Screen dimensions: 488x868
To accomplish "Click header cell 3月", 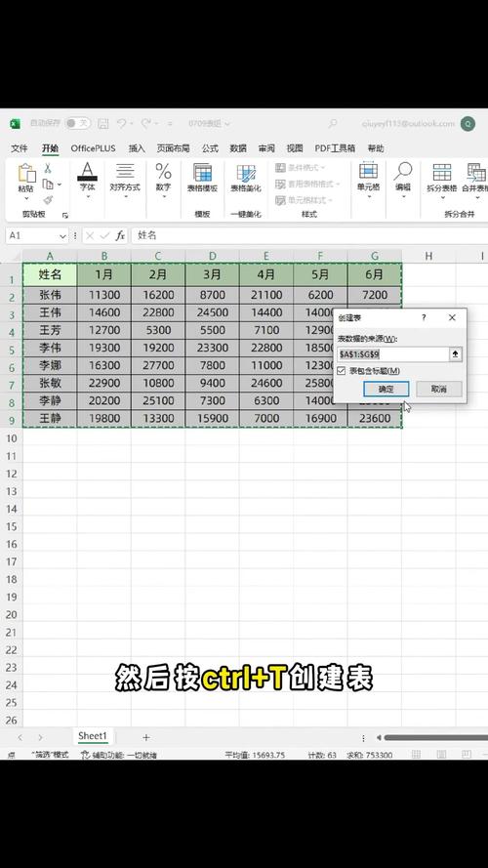I will (213, 274).
